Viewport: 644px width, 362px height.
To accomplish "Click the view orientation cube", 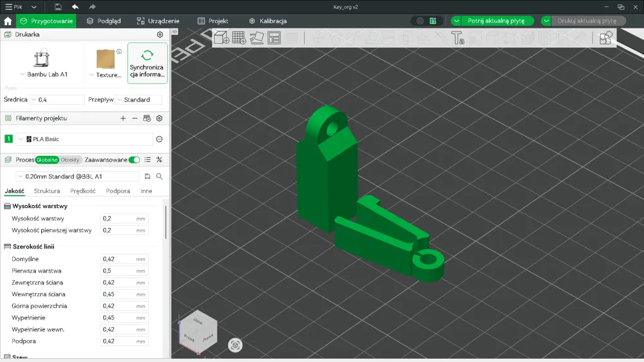I will click(x=198, y=332).
